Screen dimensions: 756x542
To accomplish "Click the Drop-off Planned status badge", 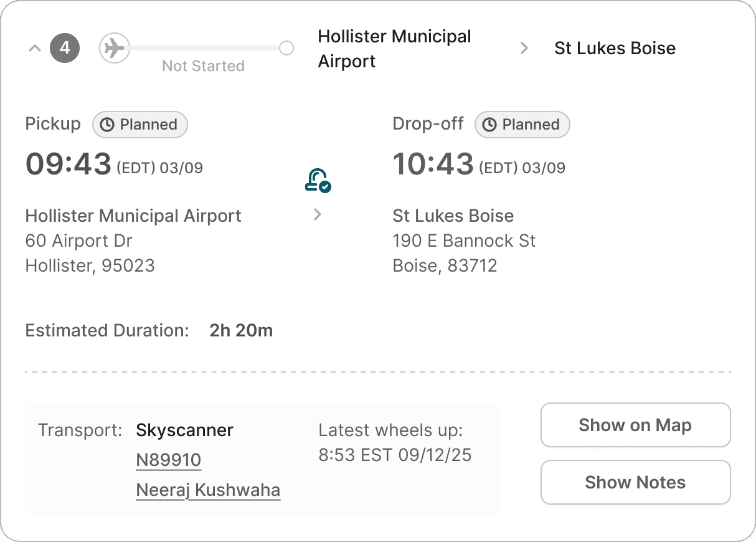I will click(522, 125).
